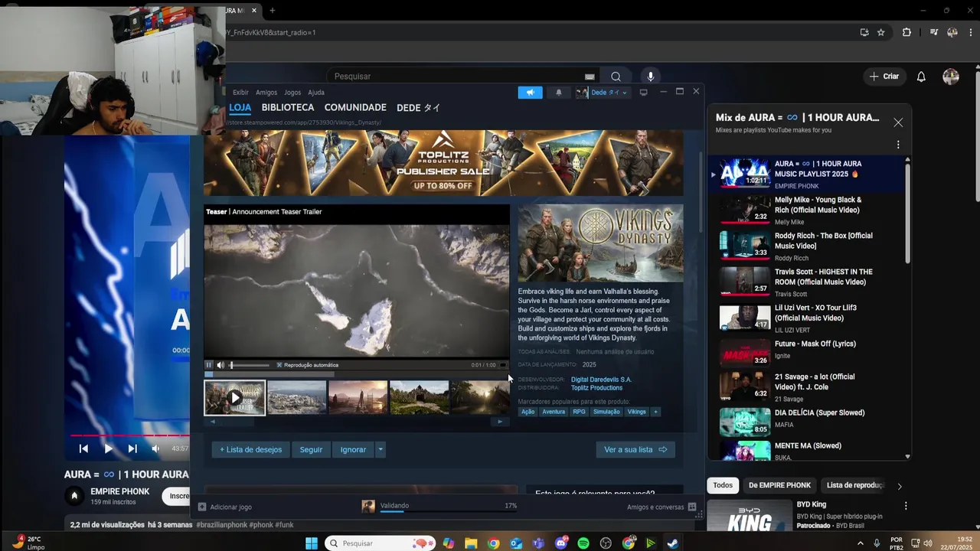Screen dimensions: 980x551
Task: Click the Ignorar button
Action: pyautogui.click(x=353, y=450)
